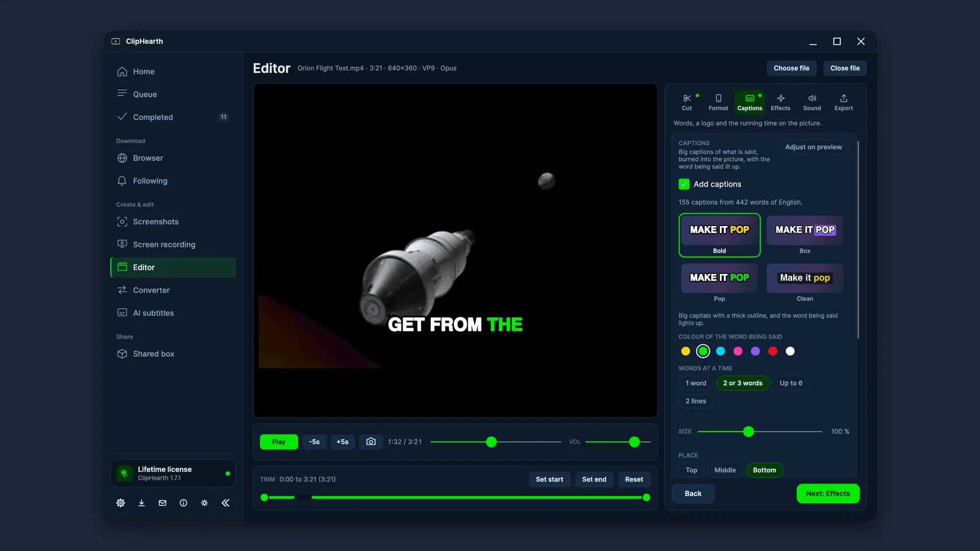Open AI subtitles
This screenshot has height=551, width=980.
coord(173,313)
